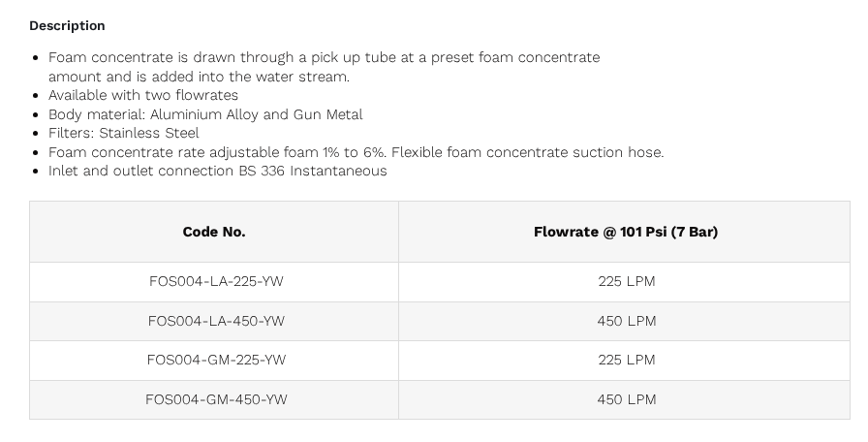Click the foam concentrate rate adjustable line
868x442 pixels.
coord(356,152)
